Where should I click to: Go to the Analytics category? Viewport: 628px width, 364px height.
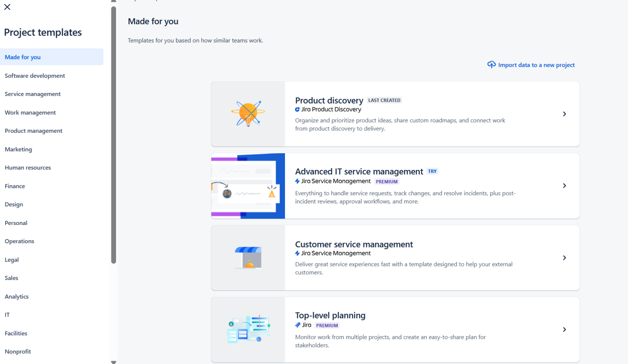coord(52,296)
